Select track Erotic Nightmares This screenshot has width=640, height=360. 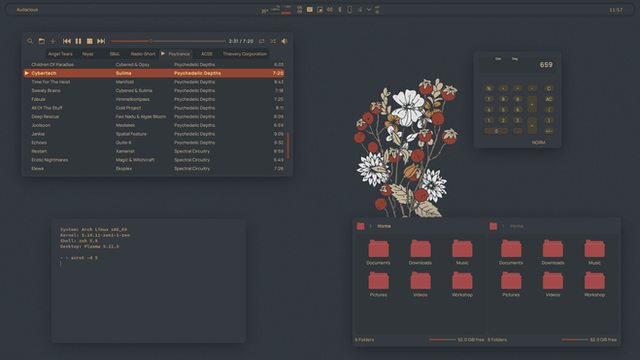[x=154, y=160]
